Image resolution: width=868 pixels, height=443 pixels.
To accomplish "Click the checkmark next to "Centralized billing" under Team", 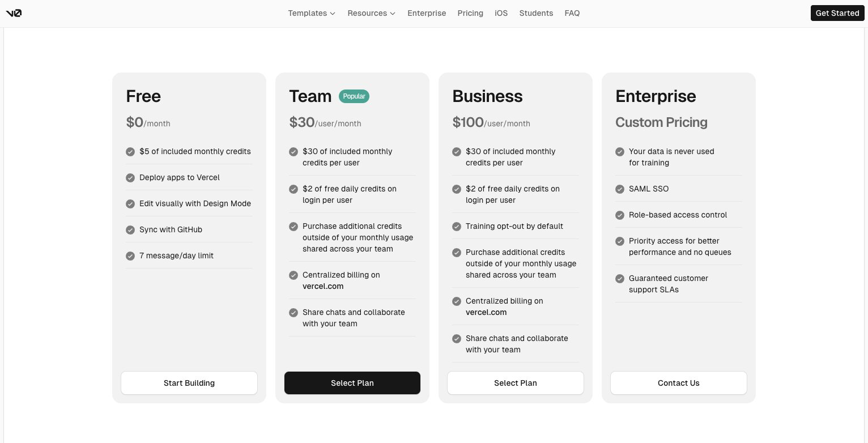I will tap(293, 275).
